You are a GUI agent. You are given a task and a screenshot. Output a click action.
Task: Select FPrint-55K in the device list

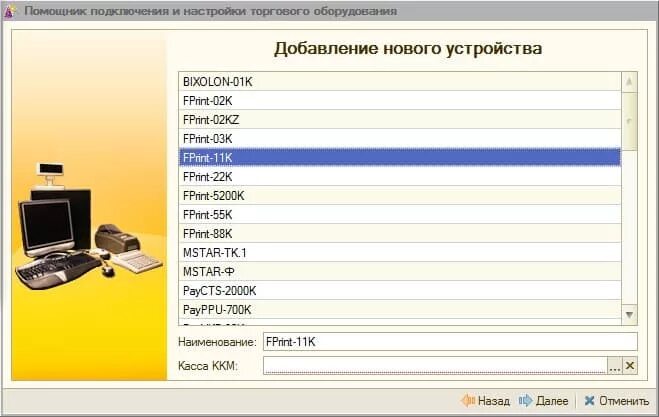pos(400,215)
